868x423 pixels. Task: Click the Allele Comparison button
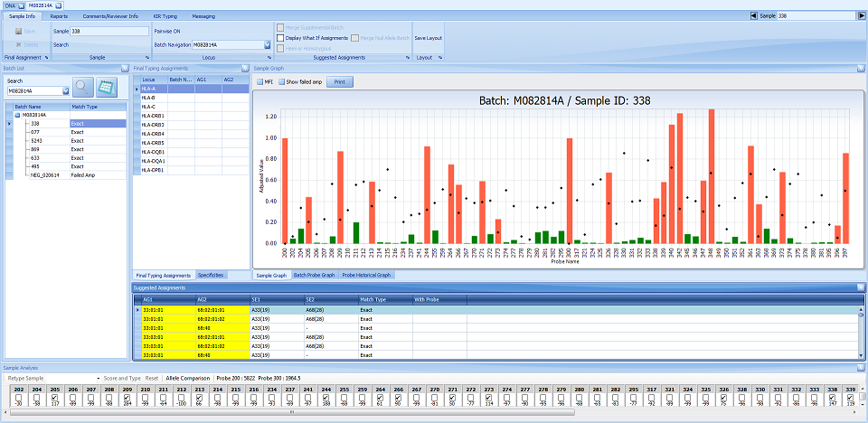coord(188,378)
